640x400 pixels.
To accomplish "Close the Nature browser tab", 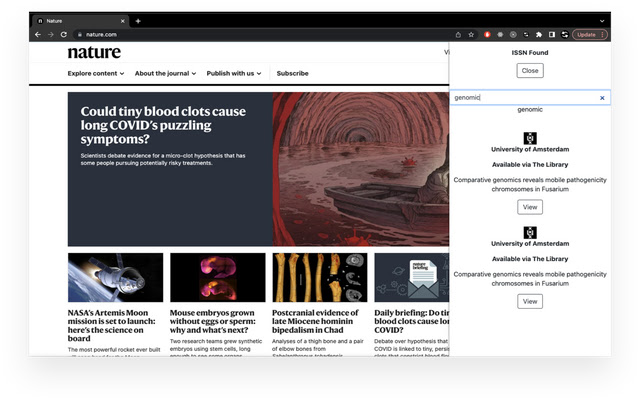I will click(122, 21).
